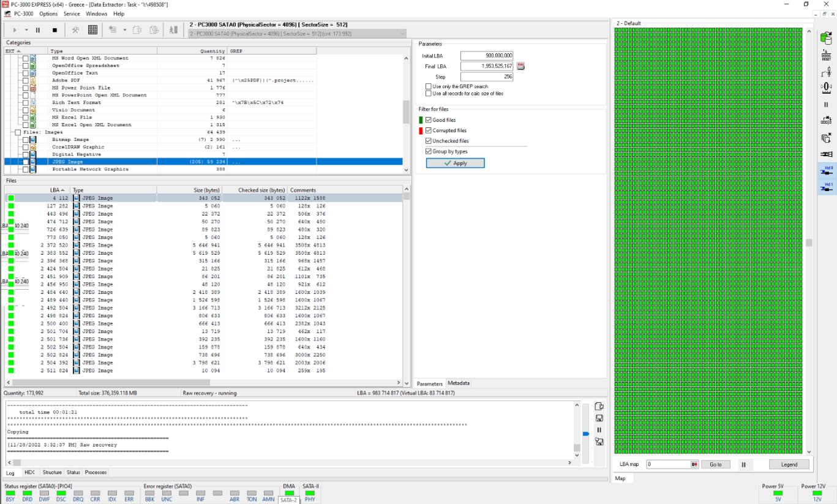Switch to the Structure tab

tap(52, 473)
